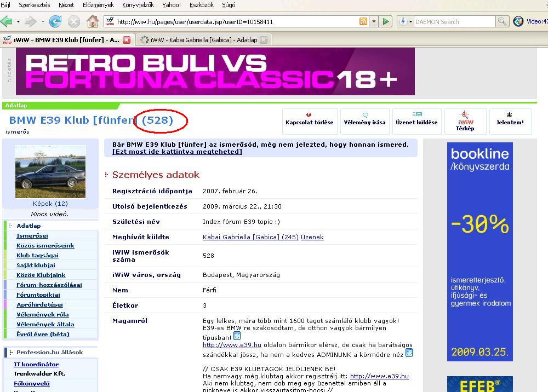Open the back history dropdown arrow
548x392 pixels.
tap(18, 22)
